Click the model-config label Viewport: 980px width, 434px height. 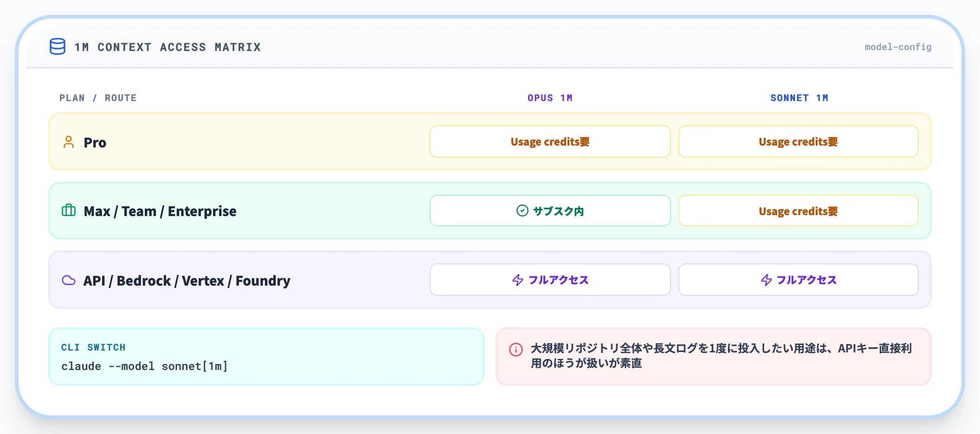898,47
